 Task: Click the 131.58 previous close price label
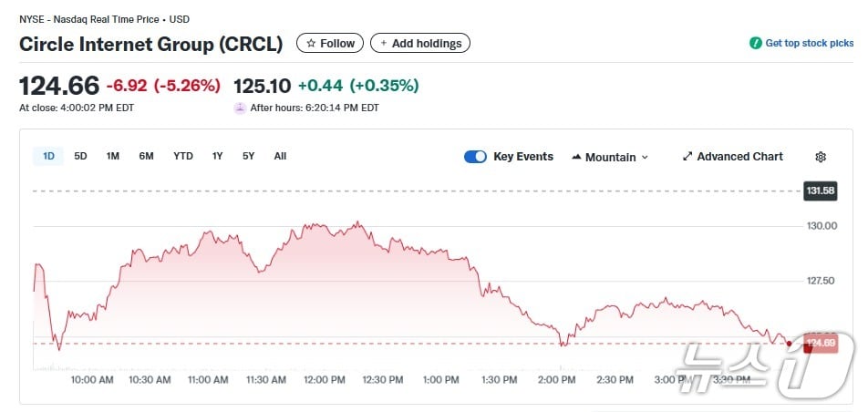[820, 191]
